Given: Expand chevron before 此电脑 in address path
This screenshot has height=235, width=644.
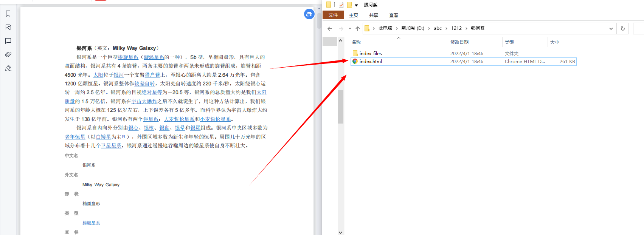Looking at the screenshot, I should 374,28.
